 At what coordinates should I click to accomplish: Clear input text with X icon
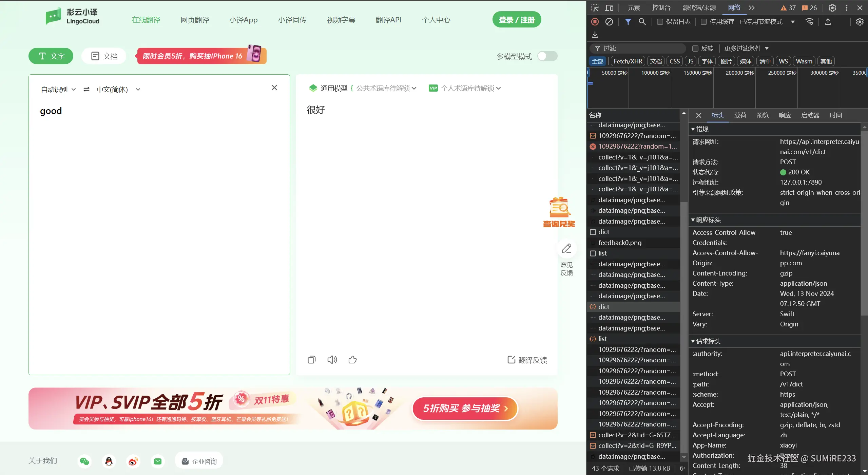(274, 88)
